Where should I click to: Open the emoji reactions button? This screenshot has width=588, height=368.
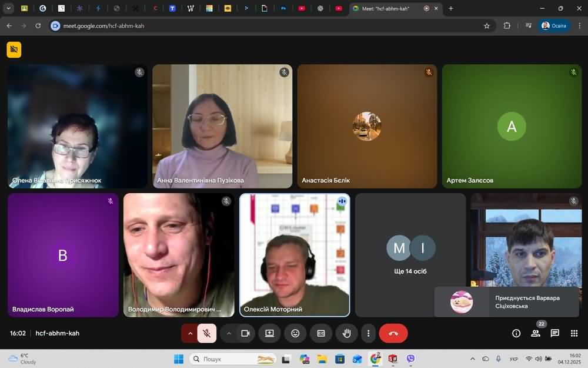click(295, 333)
